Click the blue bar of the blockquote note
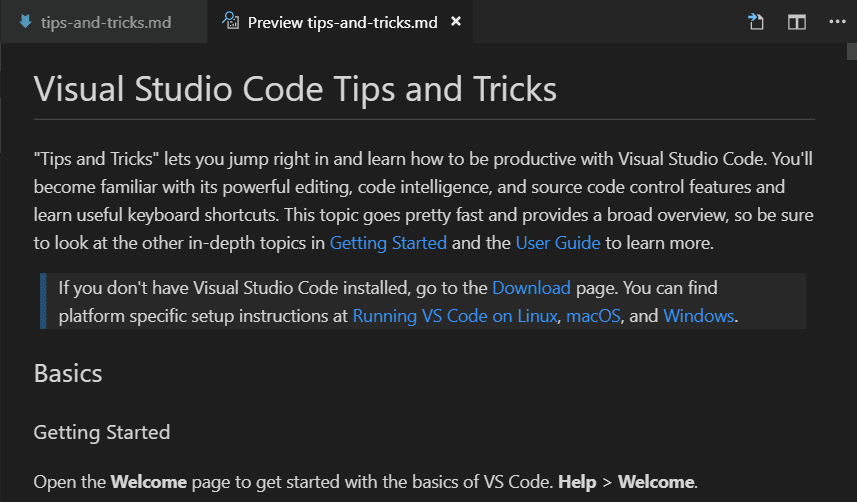 43,301
